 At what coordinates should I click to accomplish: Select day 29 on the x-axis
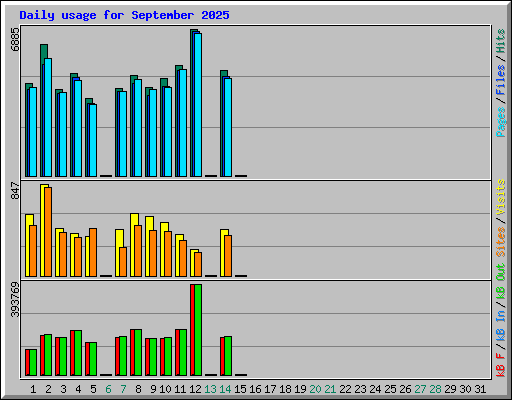coord(450,389)
